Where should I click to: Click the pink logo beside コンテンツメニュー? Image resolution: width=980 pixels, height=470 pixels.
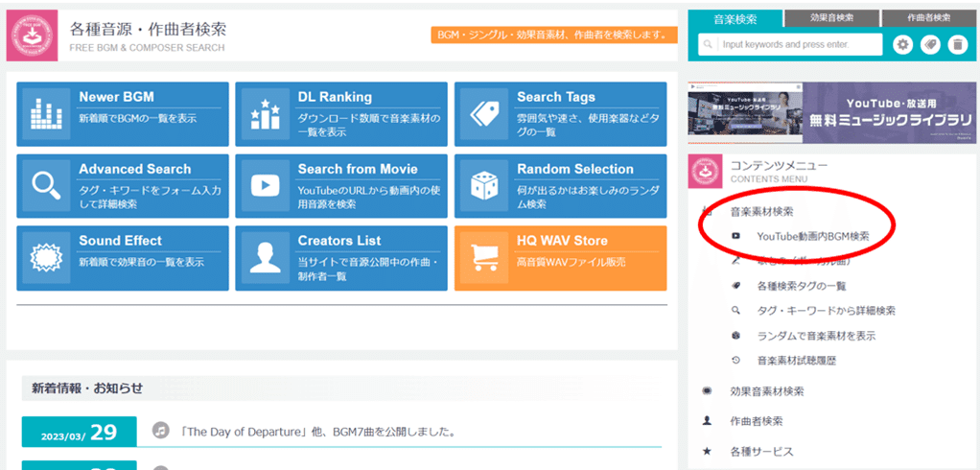point(706,171)
